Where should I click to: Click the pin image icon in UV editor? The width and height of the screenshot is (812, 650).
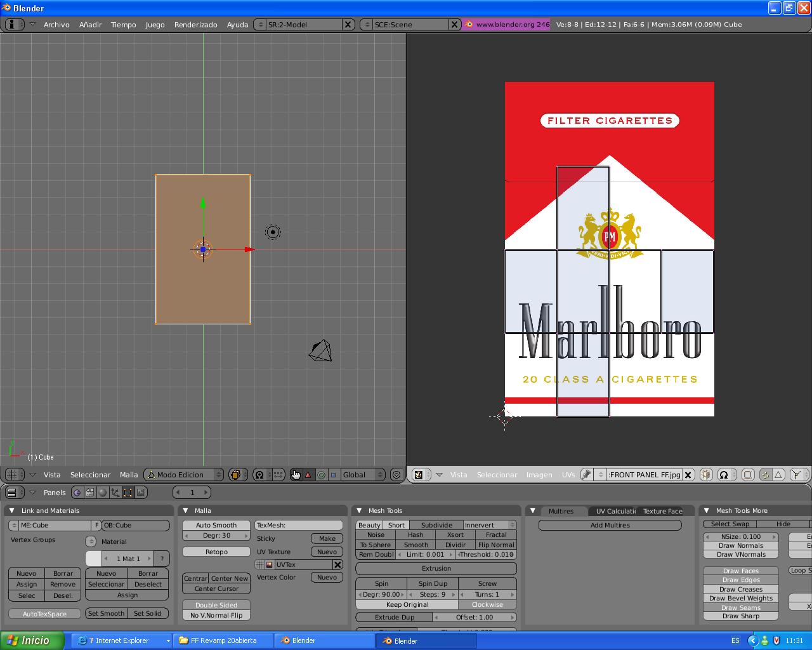[x=586, y=475]
